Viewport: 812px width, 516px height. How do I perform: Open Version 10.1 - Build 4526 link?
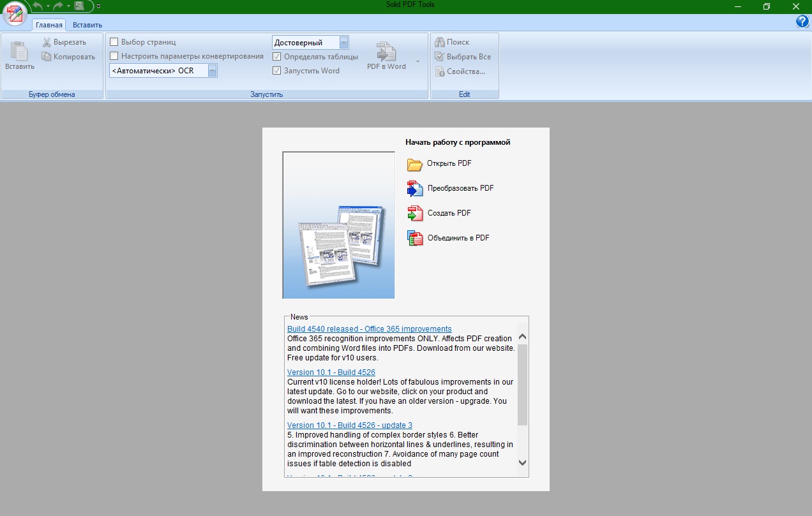(331, 372)
